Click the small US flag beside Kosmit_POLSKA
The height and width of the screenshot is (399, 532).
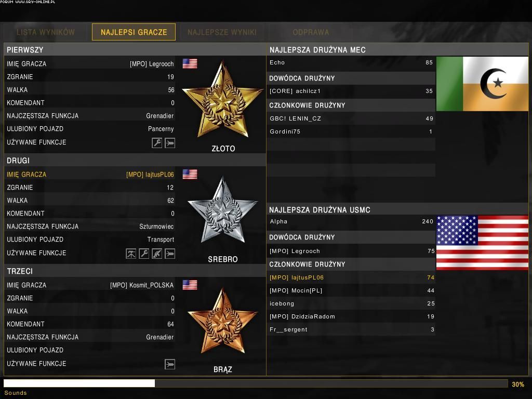(190, 285)
